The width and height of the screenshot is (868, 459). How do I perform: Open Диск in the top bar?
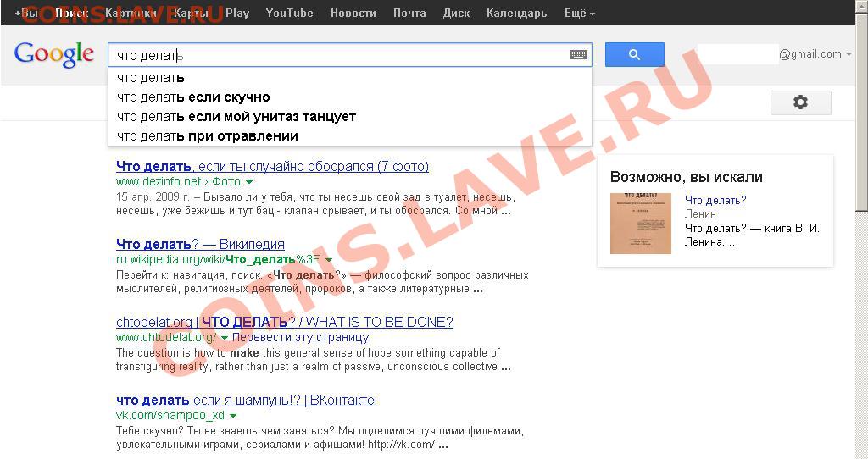(x=456, y=13)
